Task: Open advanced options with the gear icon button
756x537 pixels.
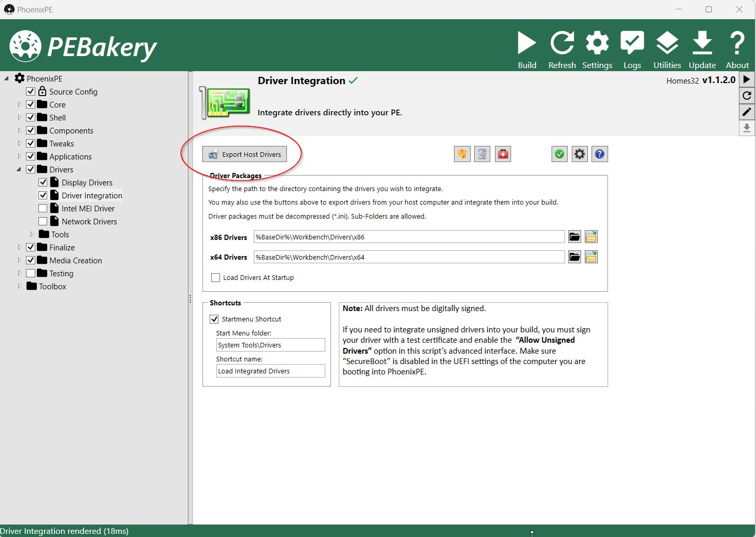Action: [580, 154]
